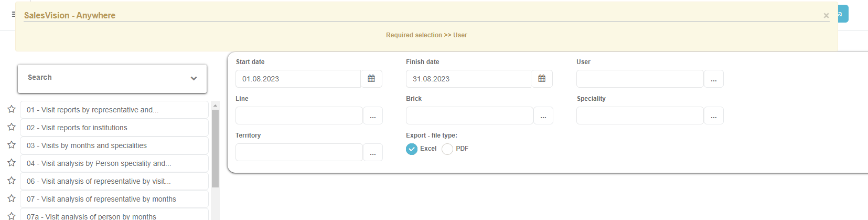The width and height of the screenshot is (868, 220).
Task: Open Territory selection ellipsis button
Action: [x=372, y=153]
